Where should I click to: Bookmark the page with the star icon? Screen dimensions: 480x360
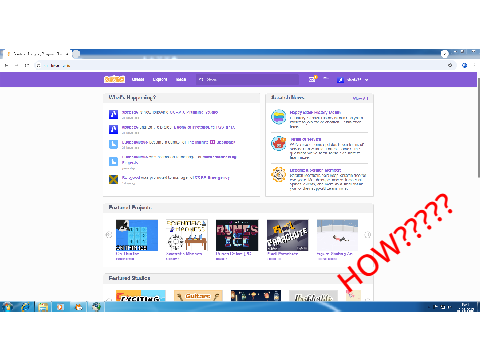pos(450,65)
